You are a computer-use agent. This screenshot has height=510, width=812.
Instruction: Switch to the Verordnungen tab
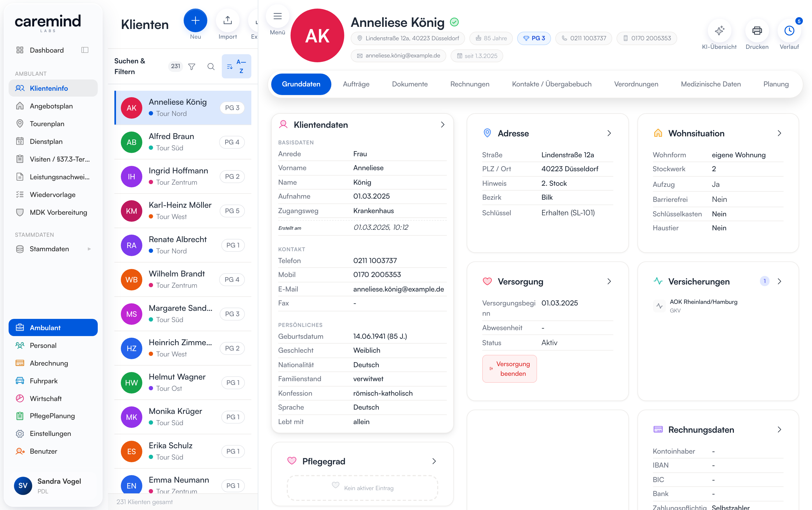pyautogui.click(x=636, y=84)
